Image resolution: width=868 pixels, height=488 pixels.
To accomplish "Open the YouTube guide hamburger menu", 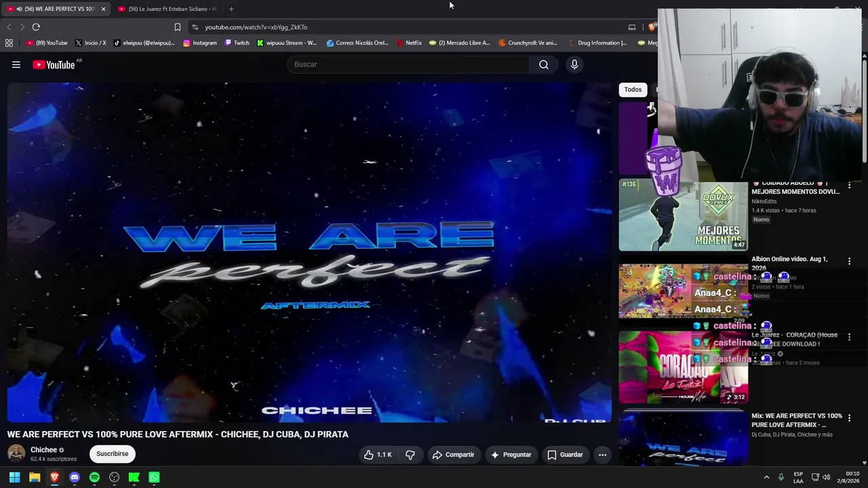I will pos(16,64).
